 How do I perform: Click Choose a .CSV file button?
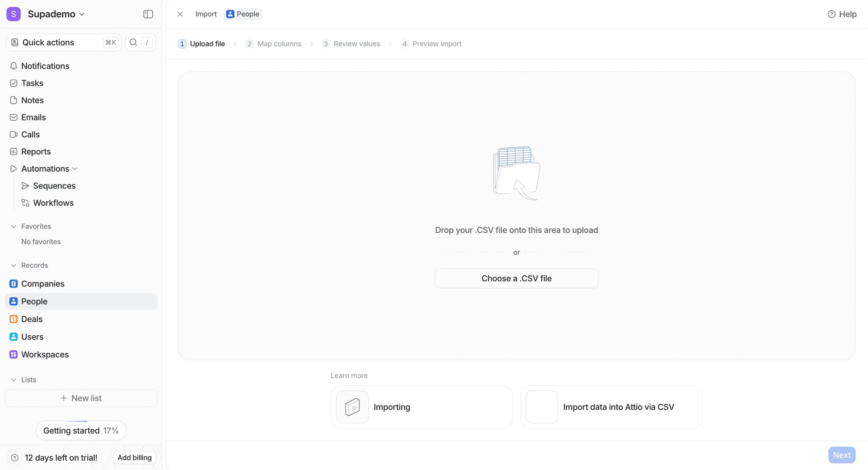[x=516, y=279]
